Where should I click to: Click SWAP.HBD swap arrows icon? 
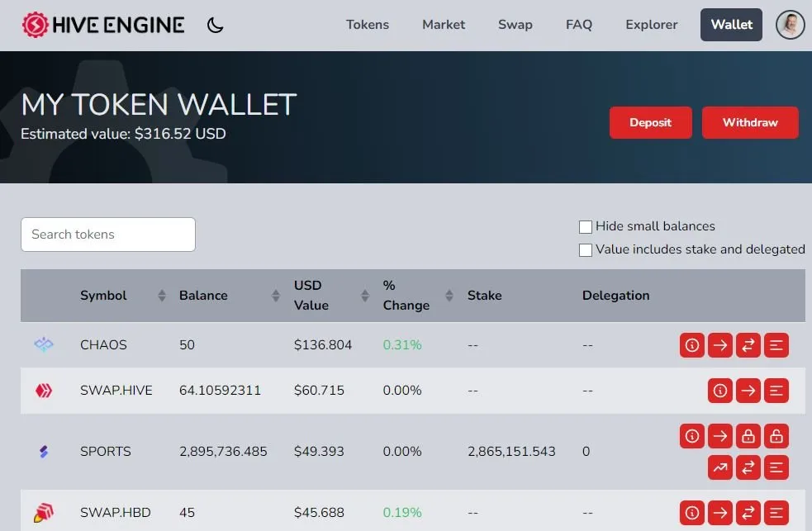click(x=748, y=513)
